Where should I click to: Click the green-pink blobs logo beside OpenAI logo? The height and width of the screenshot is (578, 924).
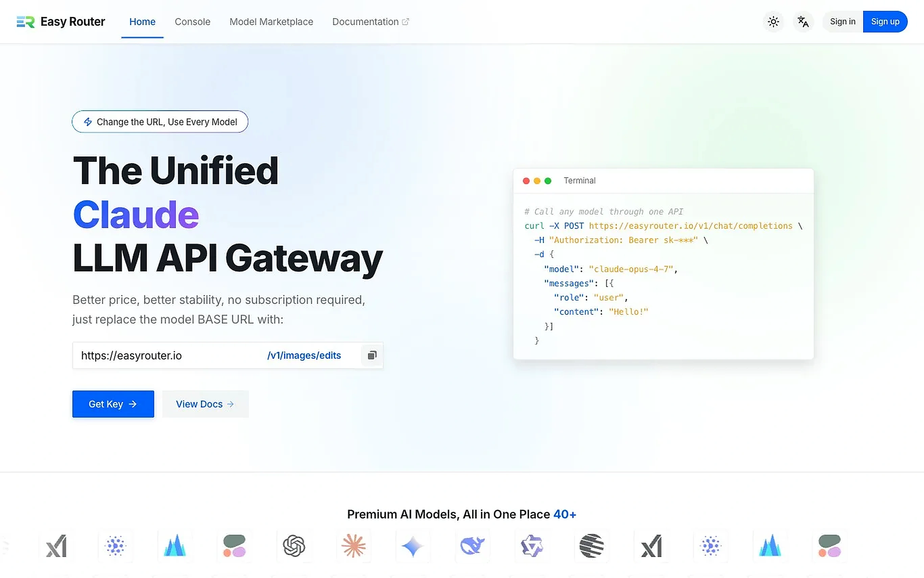coord(234,546)
